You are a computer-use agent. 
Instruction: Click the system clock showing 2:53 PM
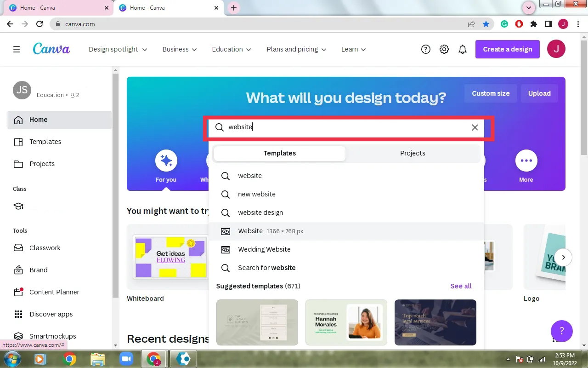(x=565, y=359)
